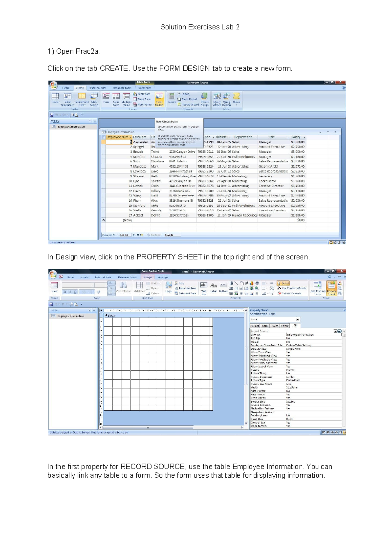
Task: Open Format tab in Property Sheet
Action: (255, 326)
